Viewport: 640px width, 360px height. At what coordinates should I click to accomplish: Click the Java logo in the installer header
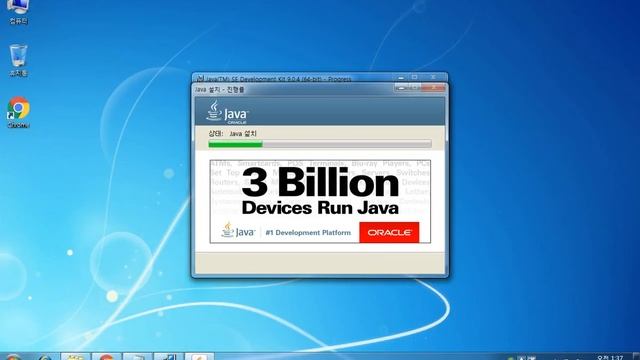point(227,112)
